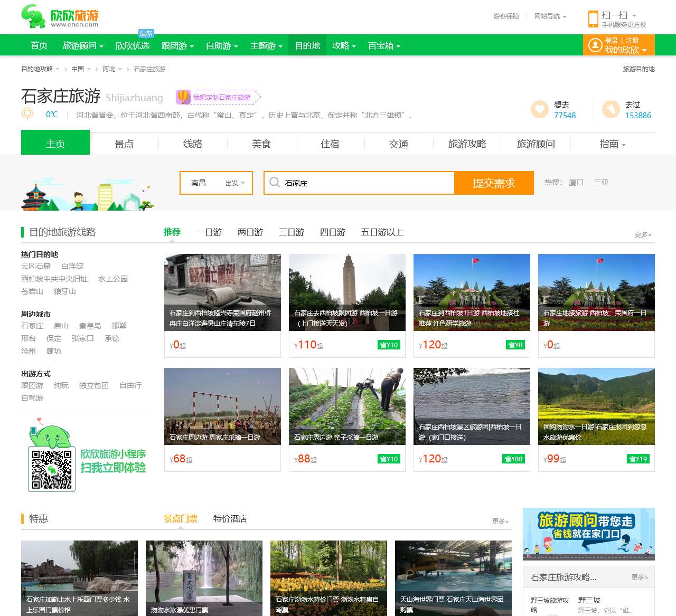Click the magnifier icon in the search bar
Screen dimensions: 676x616
[275, 182]
